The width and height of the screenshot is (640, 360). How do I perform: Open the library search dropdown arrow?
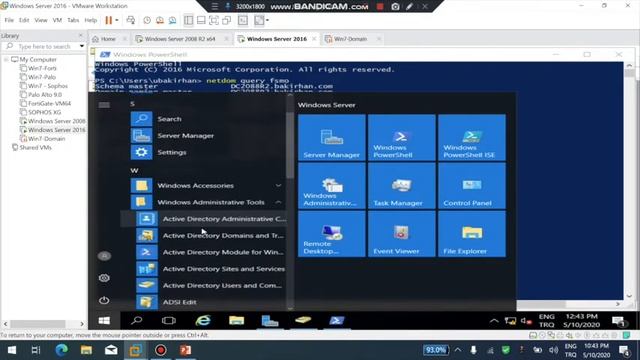click(82, 47)
